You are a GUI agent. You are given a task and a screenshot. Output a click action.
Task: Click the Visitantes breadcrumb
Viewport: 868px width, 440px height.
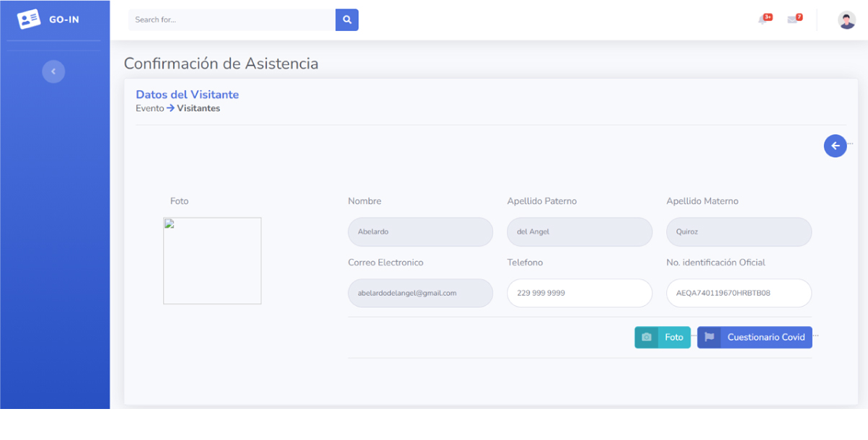pos(198,108)
